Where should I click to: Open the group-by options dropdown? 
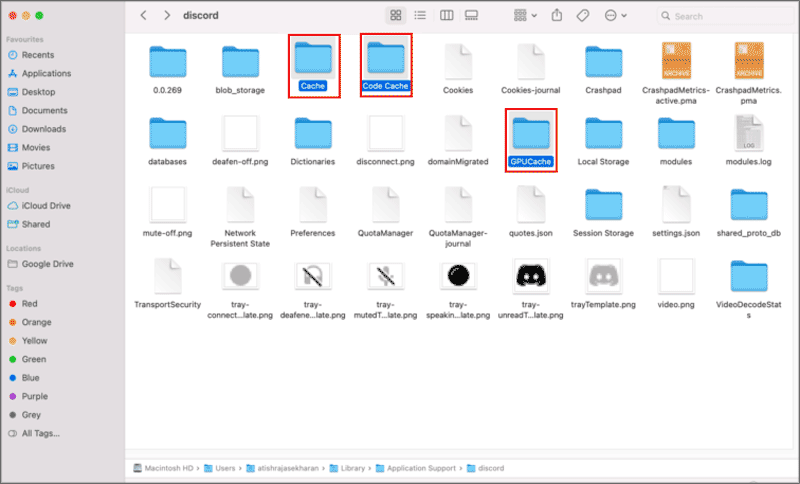(x=526, y=15)
